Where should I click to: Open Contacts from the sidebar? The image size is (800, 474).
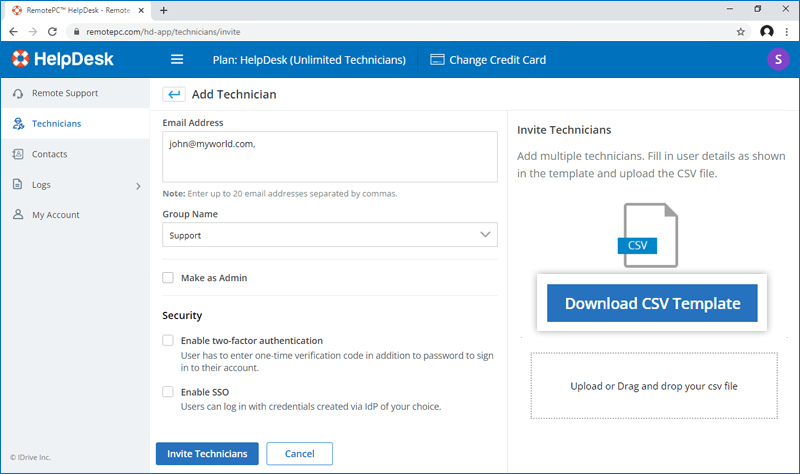(x=49, y=154)
